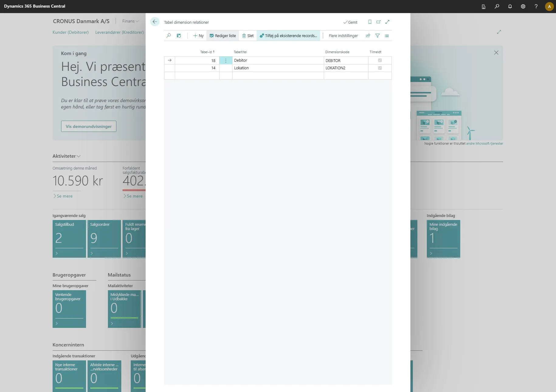Sort by the Tabel-id column header
The width and height of the screenshot is (556, 392).
(x=207, y=52)
